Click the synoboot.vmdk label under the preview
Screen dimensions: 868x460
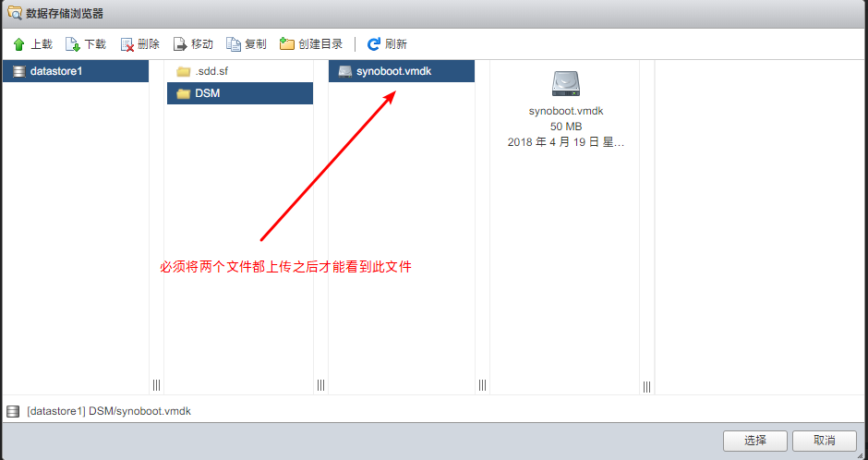(566, 111)
